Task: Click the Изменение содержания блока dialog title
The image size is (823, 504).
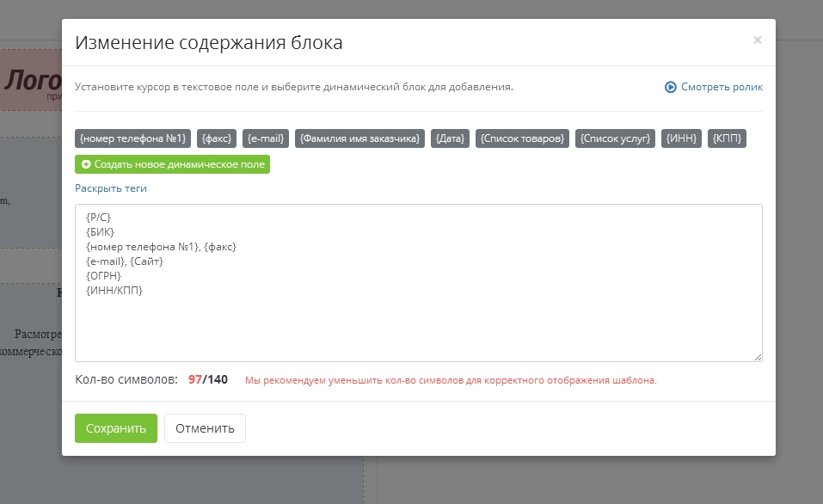Action: point(209,42)
